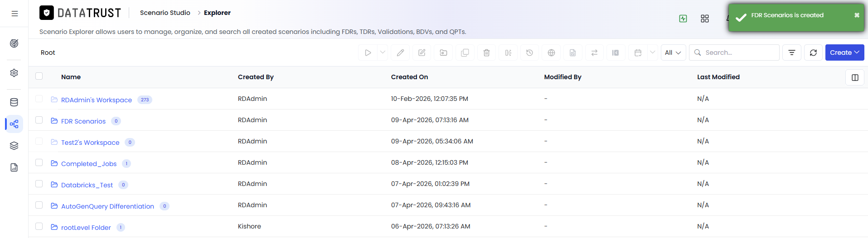Image resolution: width=868 pixels, height=238 pixels.
Task: Click the DataTrust shield logo
Action: click(x=47, y=13)
